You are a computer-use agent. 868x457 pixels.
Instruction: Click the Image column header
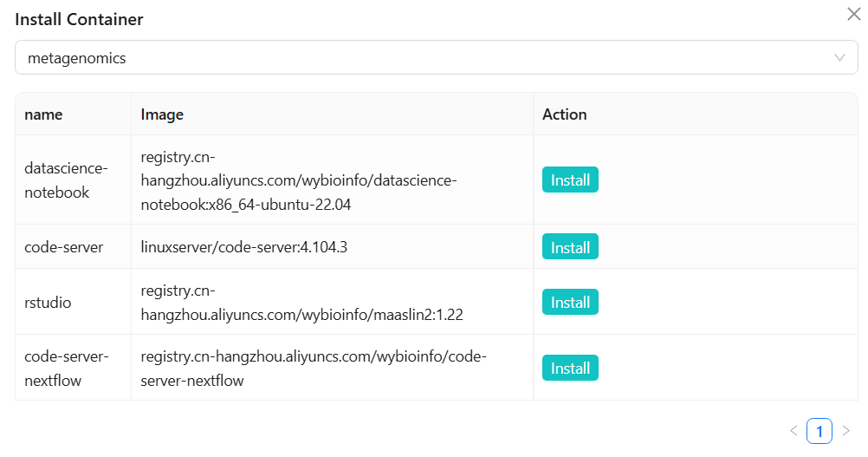click(162, 114)
